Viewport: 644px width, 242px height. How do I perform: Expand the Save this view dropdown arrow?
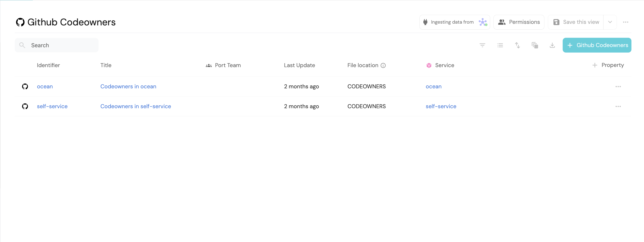pos(610,22)
